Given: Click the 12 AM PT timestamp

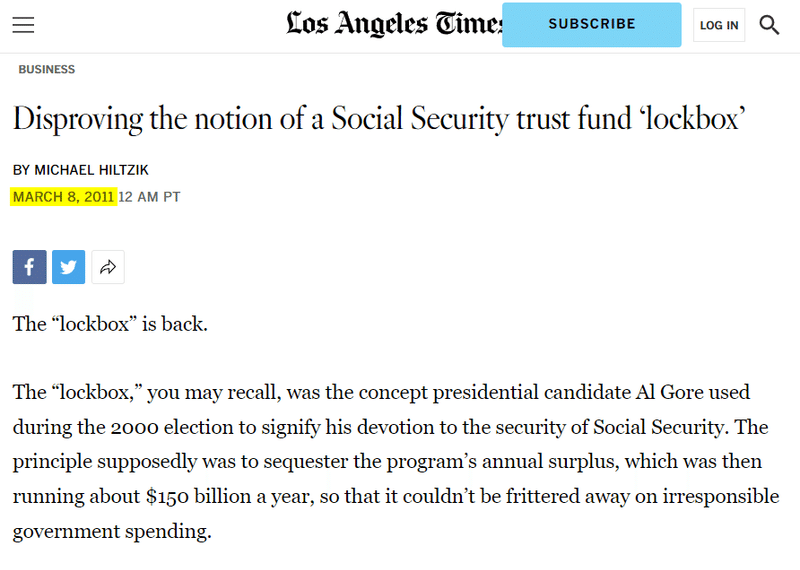Looking at the screenshot, I should (149, 197).
